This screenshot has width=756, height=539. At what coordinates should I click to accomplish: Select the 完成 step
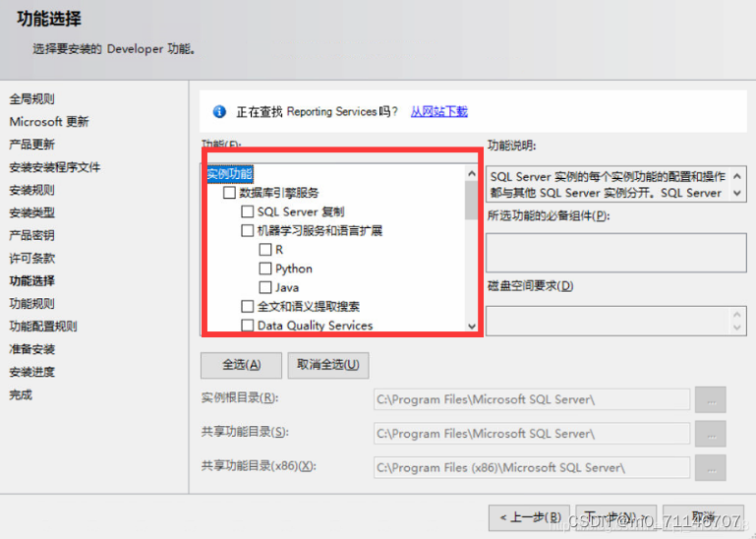[x=21, y=394]
